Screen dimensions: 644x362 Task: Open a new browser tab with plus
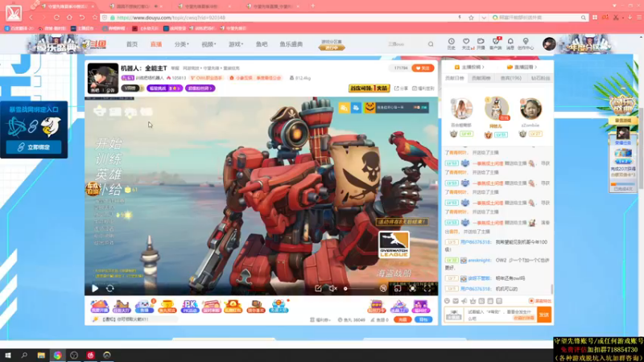pos(313,6)
